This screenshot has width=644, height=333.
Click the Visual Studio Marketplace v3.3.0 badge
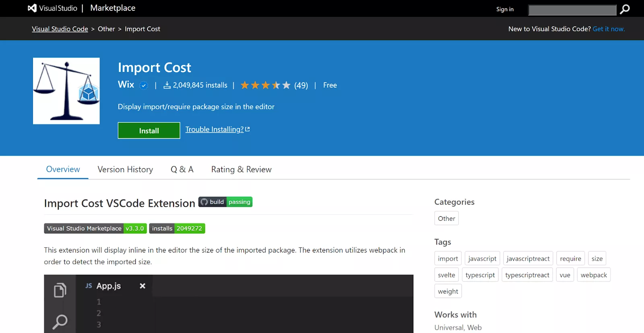coord(95,228)
